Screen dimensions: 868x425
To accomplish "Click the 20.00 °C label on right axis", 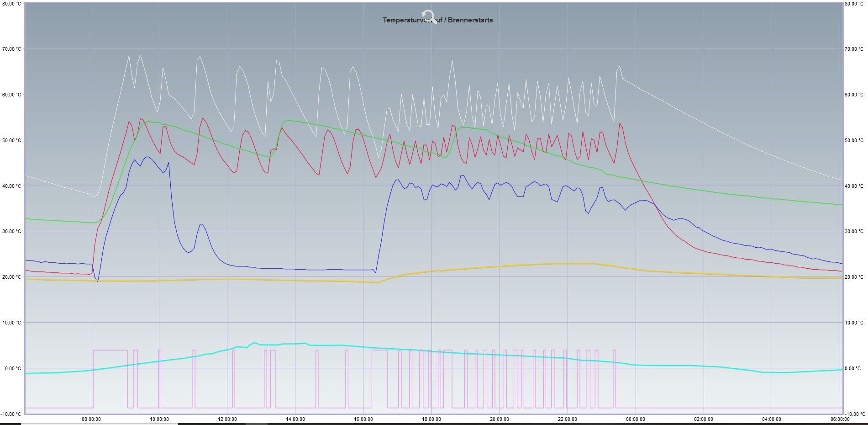I will click(854, 277).
